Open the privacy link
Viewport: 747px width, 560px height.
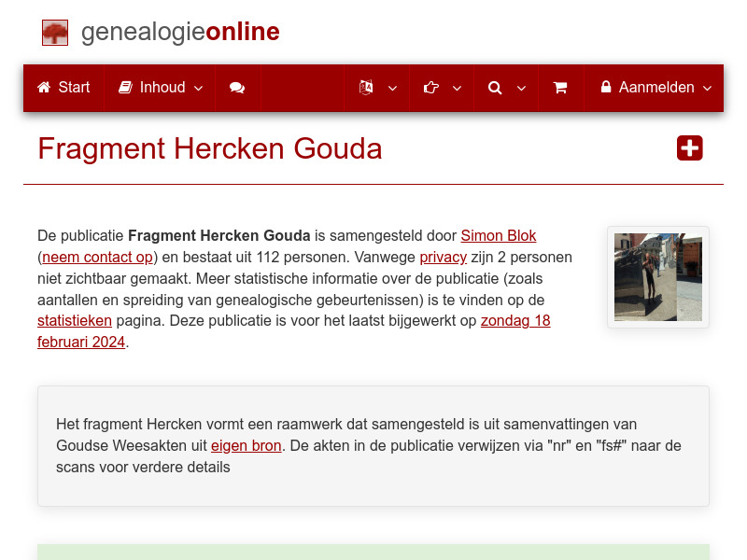[x=444, y=257]
